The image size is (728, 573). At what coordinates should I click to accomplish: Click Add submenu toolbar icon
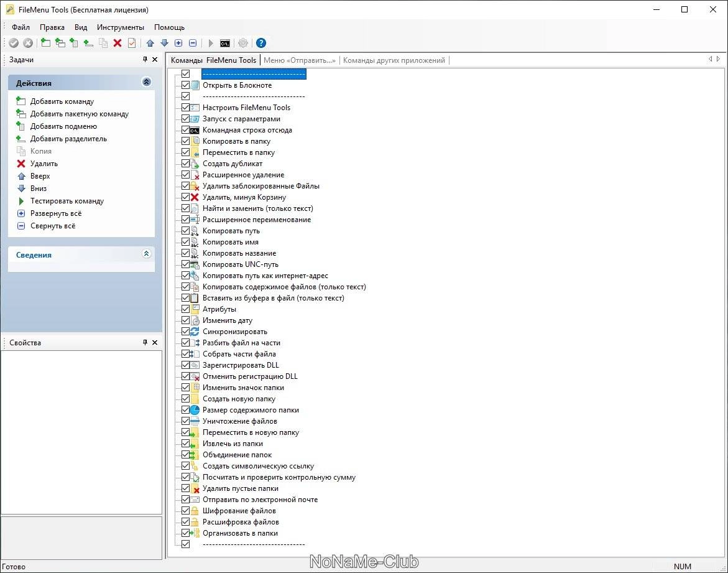pos(74,43)
